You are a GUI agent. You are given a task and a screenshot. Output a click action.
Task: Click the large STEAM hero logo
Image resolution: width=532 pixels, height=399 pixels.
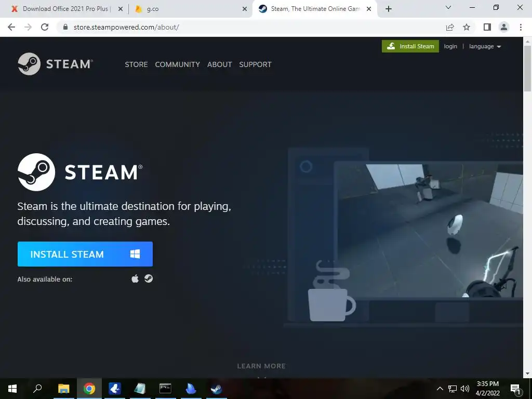point(80,172)
